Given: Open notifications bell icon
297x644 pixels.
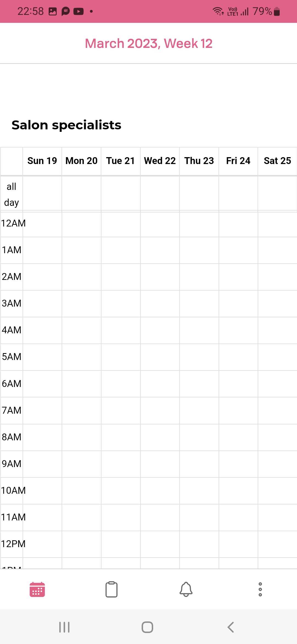Looking at the screenshot, I should tap(186, 590).
